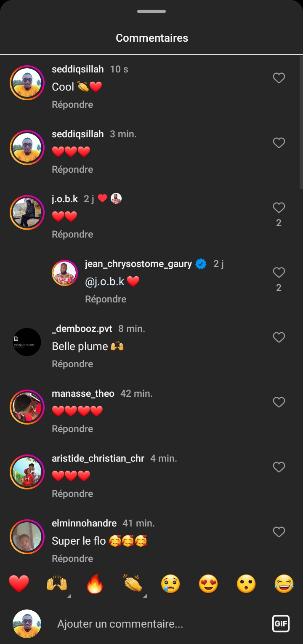This screenshot has width=303, height=644.
Task: Insert the laughing tears quick emoji
Action: pos(284,584)
